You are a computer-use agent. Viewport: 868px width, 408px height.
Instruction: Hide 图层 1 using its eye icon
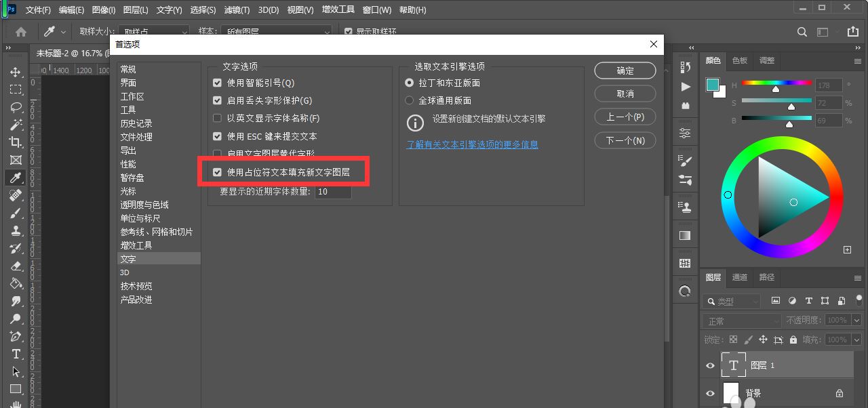point(710,366)
